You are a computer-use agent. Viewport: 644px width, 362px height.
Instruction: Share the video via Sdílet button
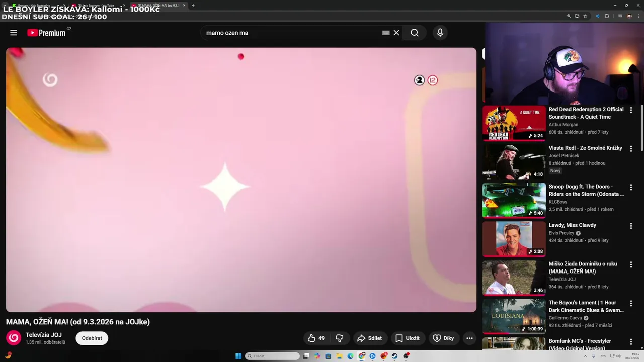point(370,338)
